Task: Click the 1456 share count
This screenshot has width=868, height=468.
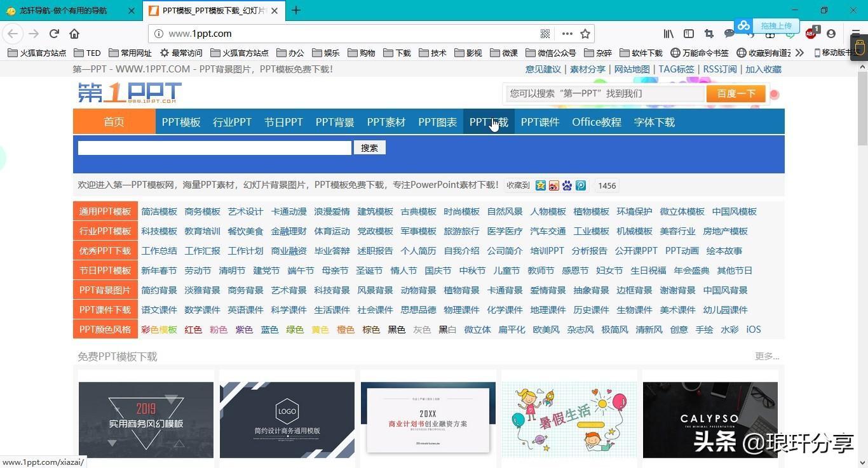Action: click(607, 185)
